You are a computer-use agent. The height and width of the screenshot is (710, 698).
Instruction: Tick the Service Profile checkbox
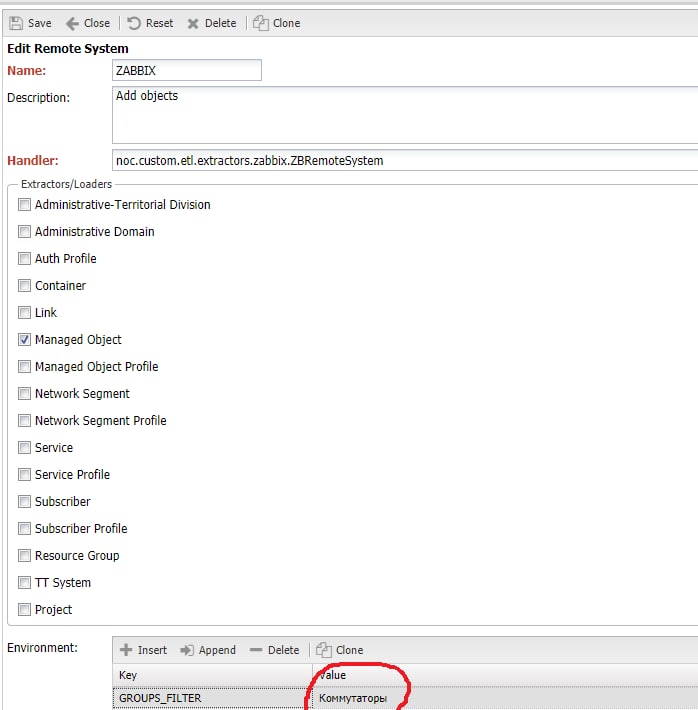(24, 475)
